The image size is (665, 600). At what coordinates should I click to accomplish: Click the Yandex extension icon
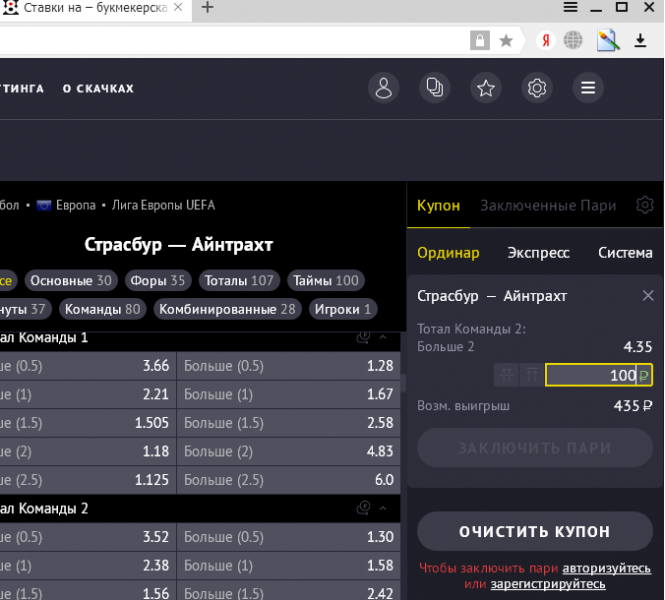coord(545,40)
